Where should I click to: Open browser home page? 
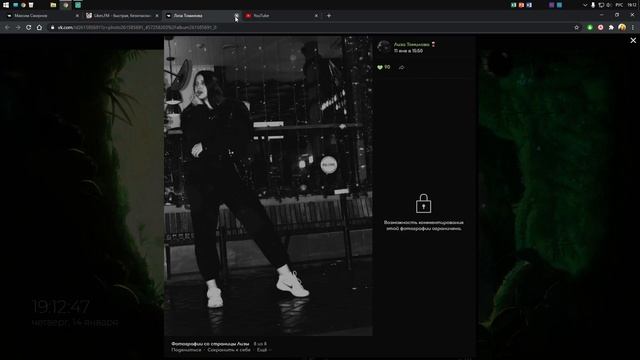click(39, 27)
